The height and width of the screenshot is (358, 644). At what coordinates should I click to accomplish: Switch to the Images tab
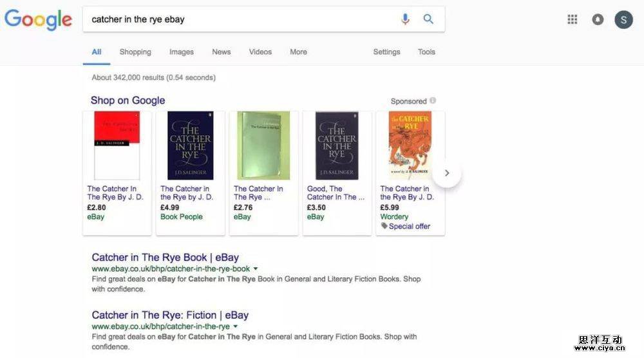[182, 52]
